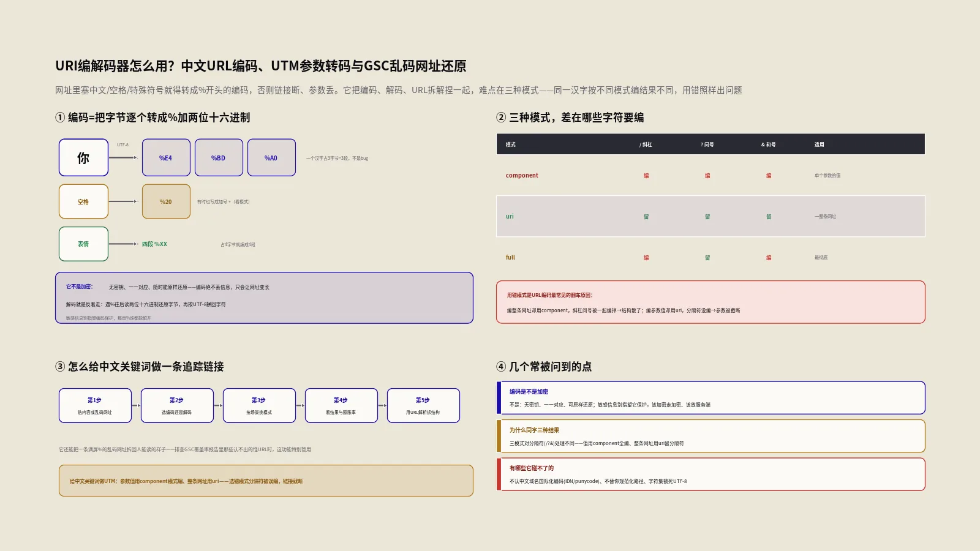Click the FAQ card "为什么同字三种结果"
980x551 pixels.
click(x=710, y=436)
